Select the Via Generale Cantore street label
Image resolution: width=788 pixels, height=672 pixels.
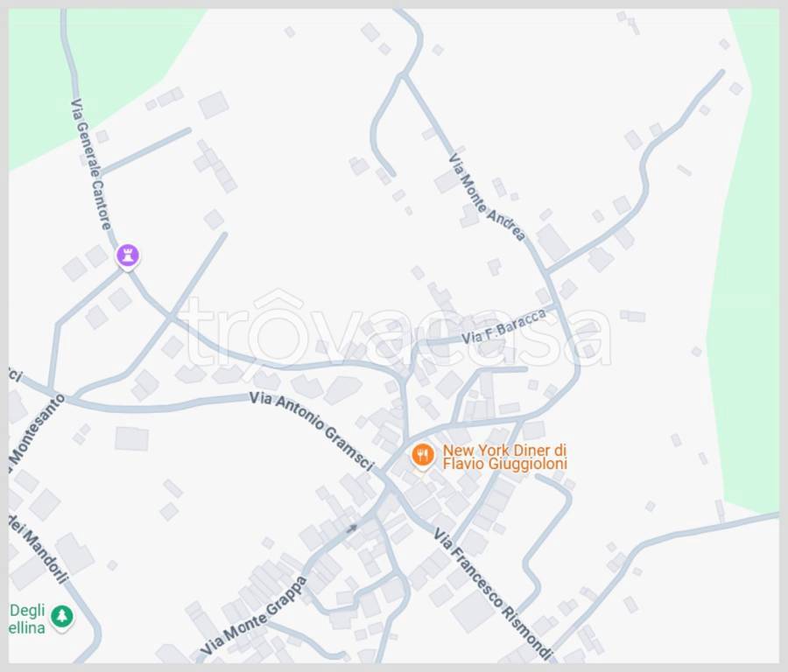[91, 164]
